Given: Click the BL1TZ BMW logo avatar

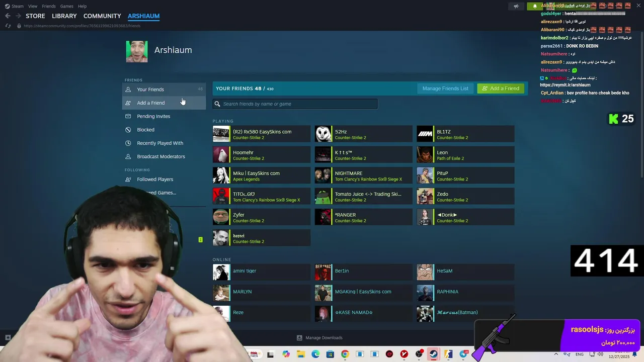Looking at the screenshot, I should 425,134.
